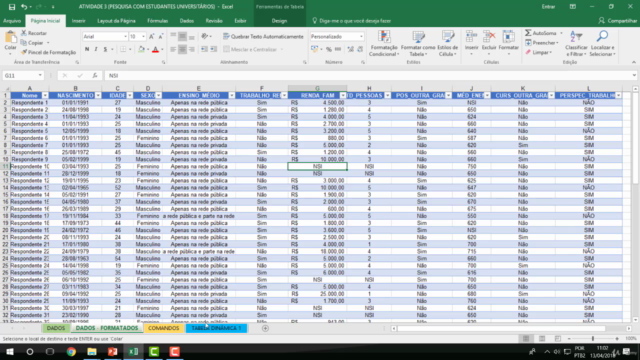Decrease indent of cell content
Screen dimensions: 640x360
pos(204,49)
